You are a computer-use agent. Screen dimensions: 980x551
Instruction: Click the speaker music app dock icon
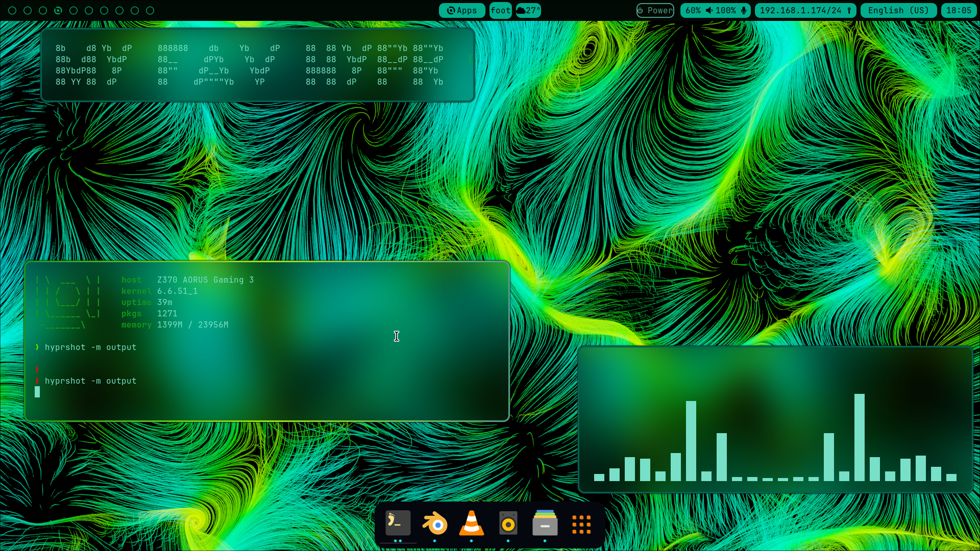point(508,523)
